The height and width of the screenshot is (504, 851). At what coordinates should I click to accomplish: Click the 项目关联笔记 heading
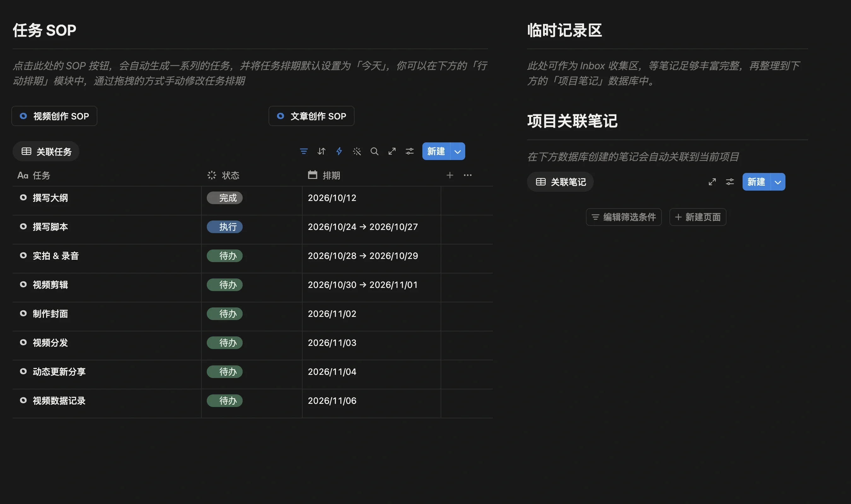point(572,121)
